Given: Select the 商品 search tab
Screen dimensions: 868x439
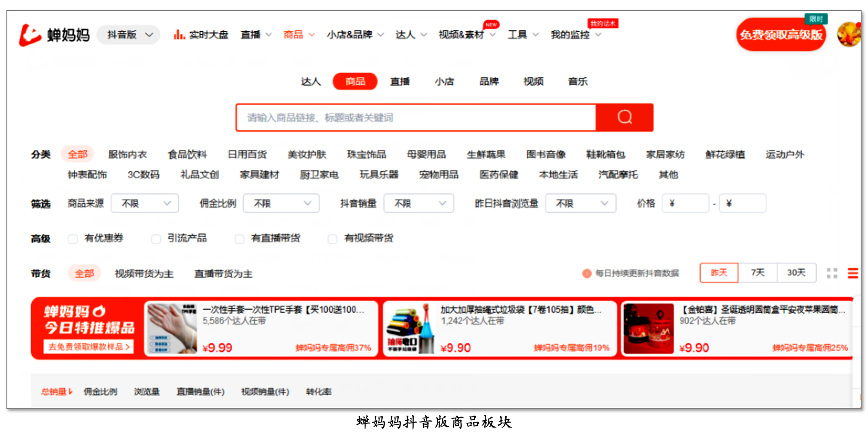Looking at the screenshot, I should [x=355, y=81].
